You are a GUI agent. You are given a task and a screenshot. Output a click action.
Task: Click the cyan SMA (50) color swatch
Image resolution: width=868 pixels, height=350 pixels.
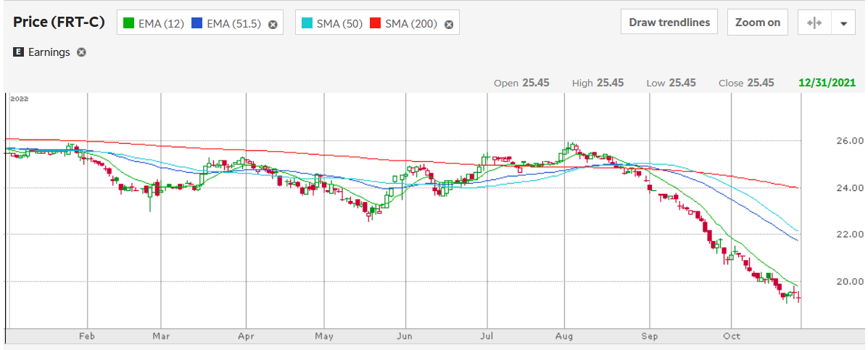(x=307, y=24)
